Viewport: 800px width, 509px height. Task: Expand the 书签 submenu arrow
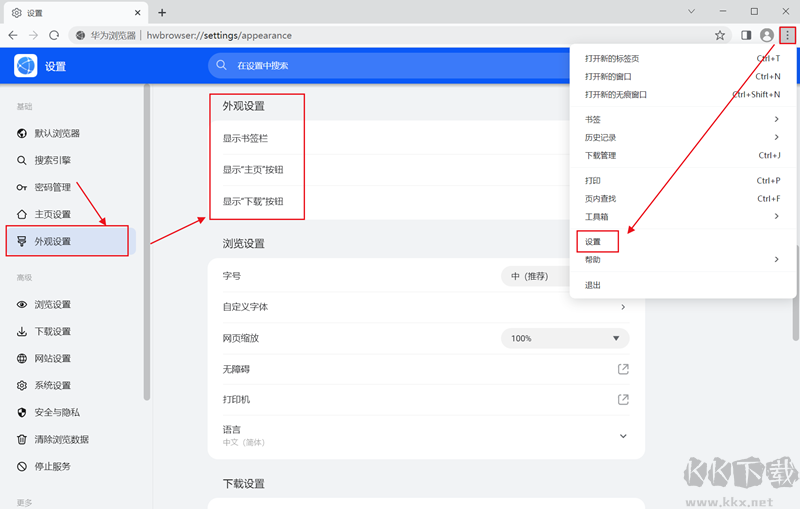coord(776,119)
